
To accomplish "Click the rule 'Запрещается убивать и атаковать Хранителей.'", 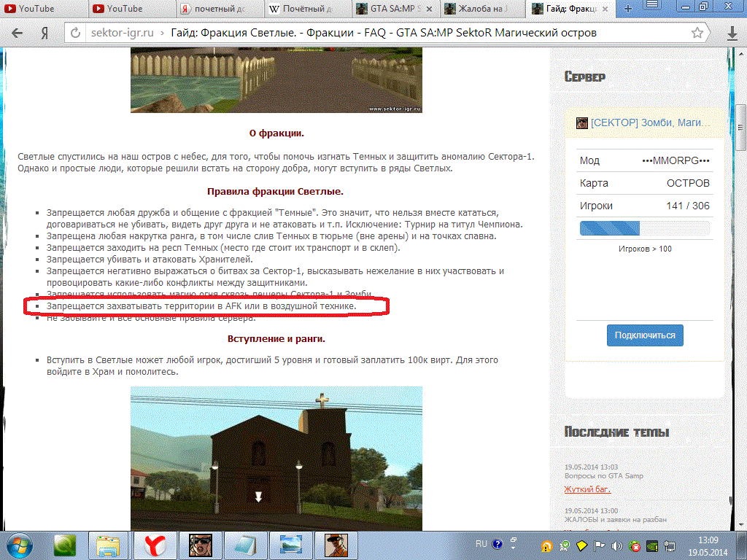I will click(150, 260).
